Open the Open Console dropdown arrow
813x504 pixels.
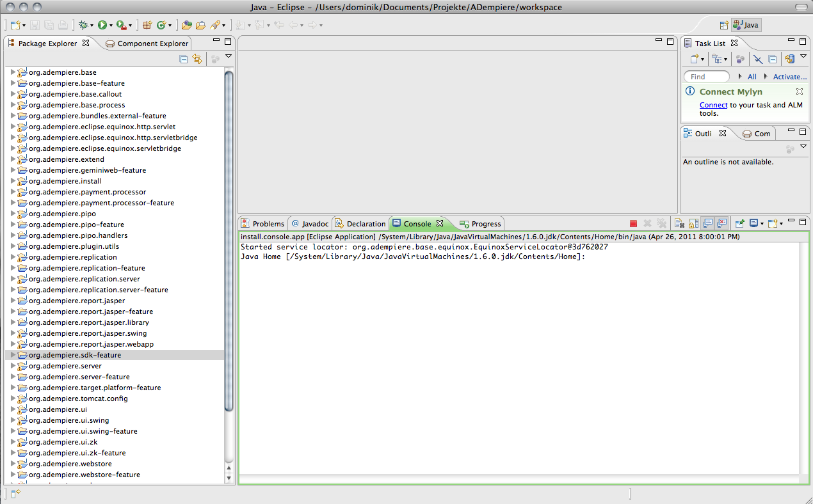click(x=781, y=224)
